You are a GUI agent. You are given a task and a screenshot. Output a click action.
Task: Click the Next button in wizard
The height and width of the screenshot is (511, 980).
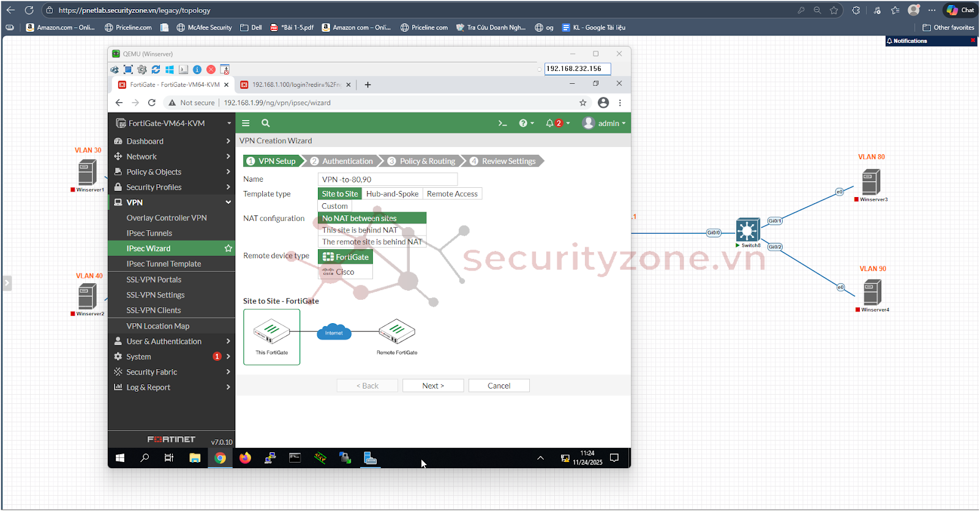point(433,386)
